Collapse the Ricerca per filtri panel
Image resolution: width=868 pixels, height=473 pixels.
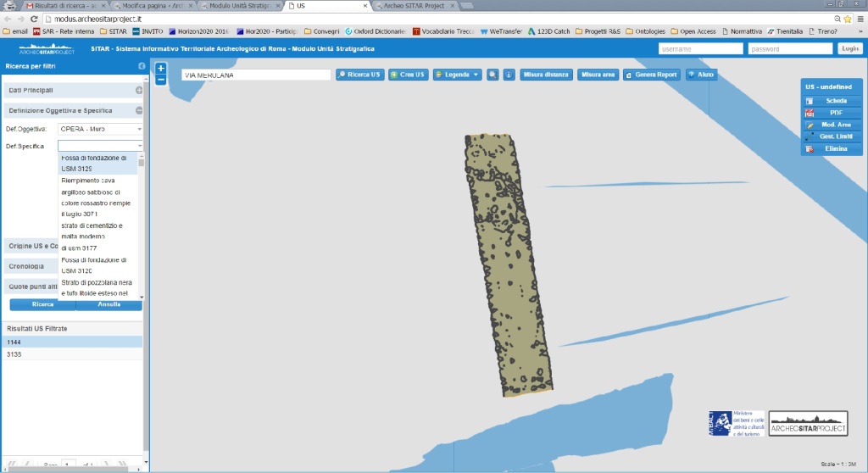coord(142,66)
